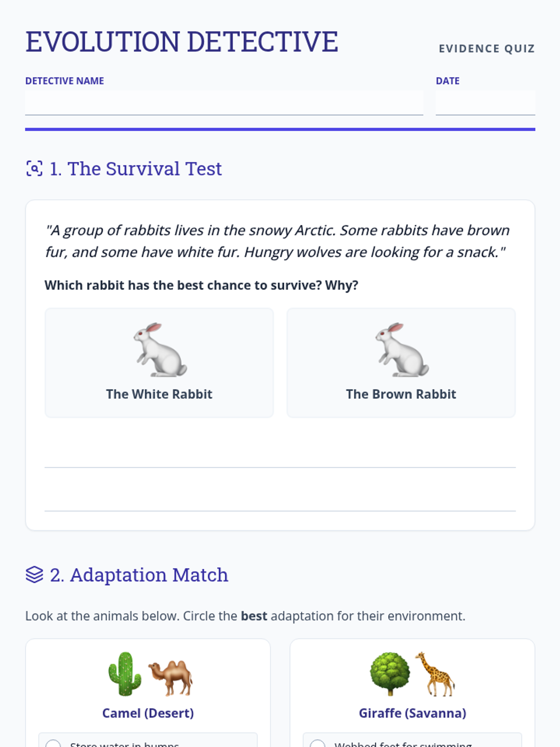Viewport: 560px width, 747px height.
Task: Click the 'Giraffe (Savanna)' heading
Action: tap(413, 713)
